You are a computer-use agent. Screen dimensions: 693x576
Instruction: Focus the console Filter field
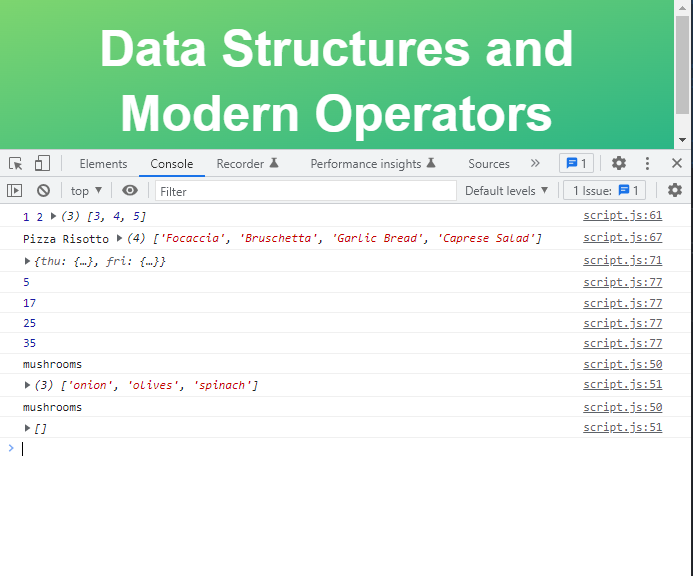click(305, 191)
